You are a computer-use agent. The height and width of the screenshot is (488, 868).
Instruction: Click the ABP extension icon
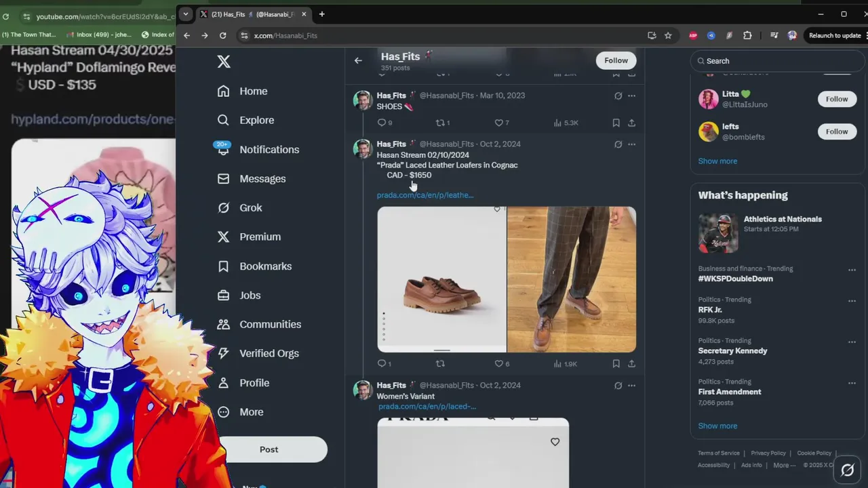[693, 36]
